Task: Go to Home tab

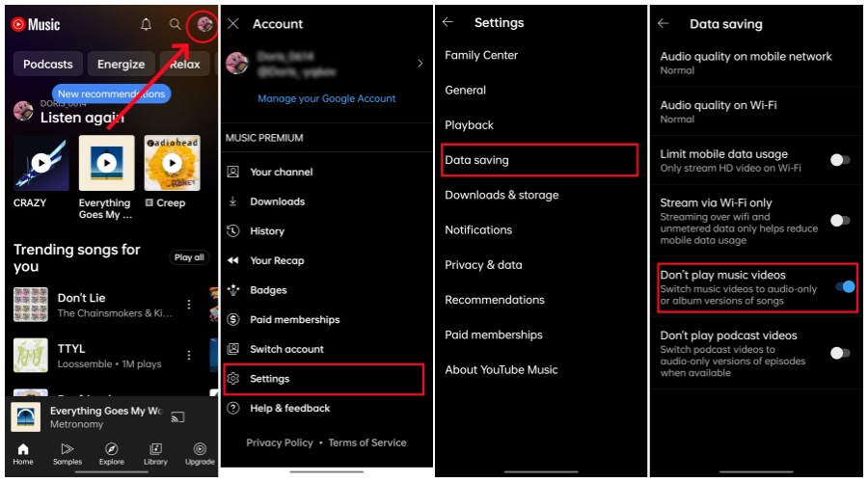Action: click(x=23, y=454)
